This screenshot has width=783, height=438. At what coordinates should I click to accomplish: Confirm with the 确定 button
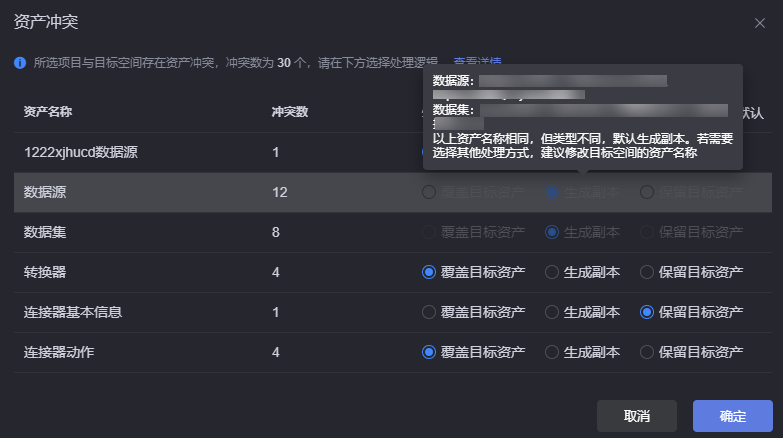point(733,416)
